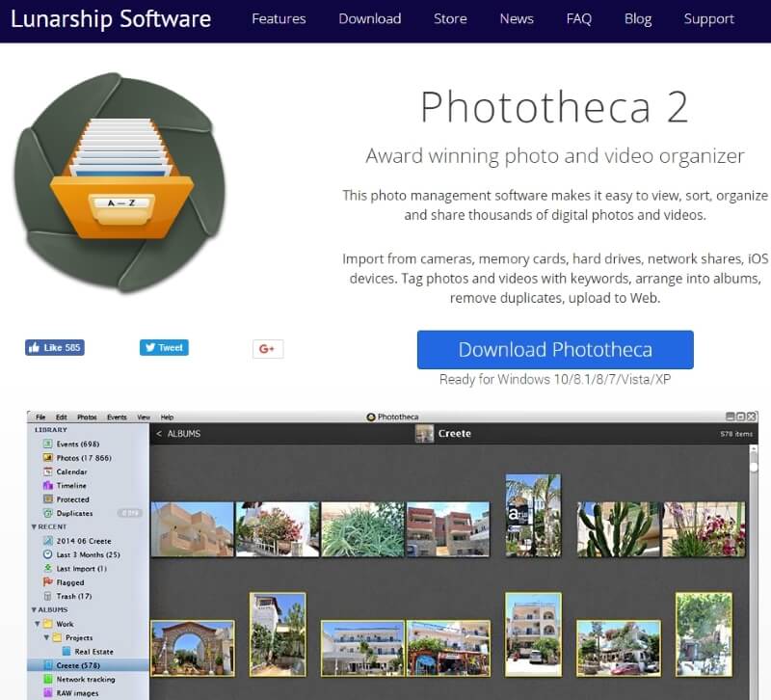Open the pink flowering tree thumbnail
This screenshot has width=771, height=700.
278,529
